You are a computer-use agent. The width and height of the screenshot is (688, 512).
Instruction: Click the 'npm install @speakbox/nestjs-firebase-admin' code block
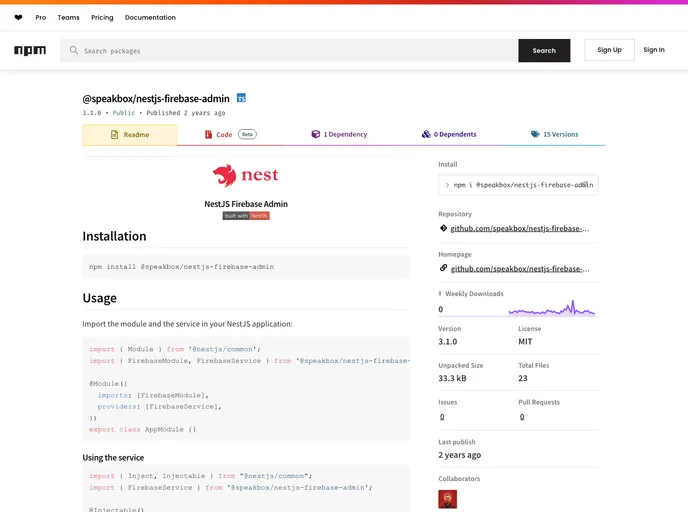coord(246,267)
